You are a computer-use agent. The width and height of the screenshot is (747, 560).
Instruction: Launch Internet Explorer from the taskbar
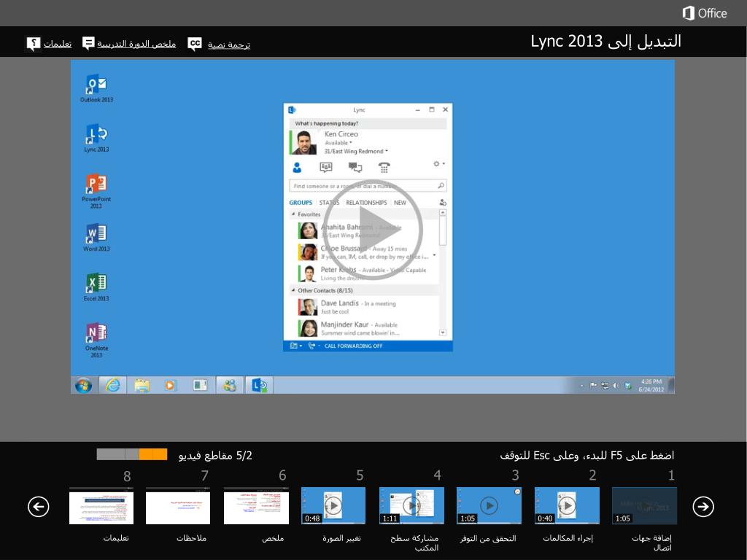point(113,385)
